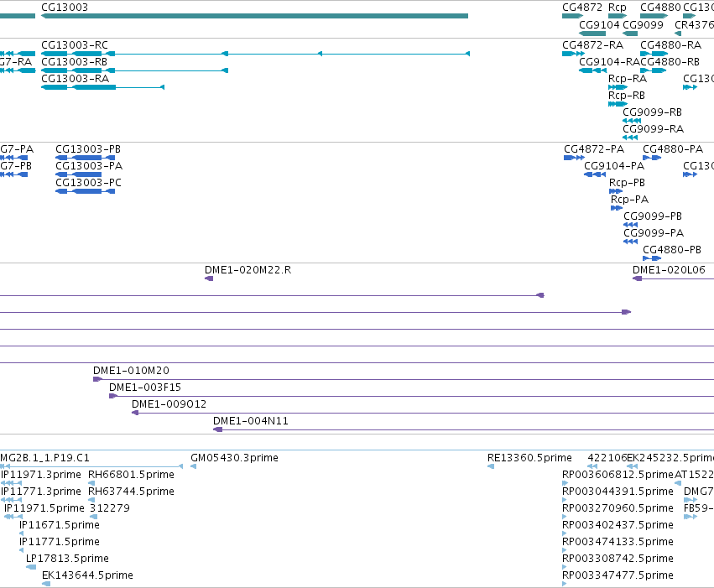Screen dimensions: 714x588
Task: Open the CG13003-PA protein feature label
Action: [89, 165]
